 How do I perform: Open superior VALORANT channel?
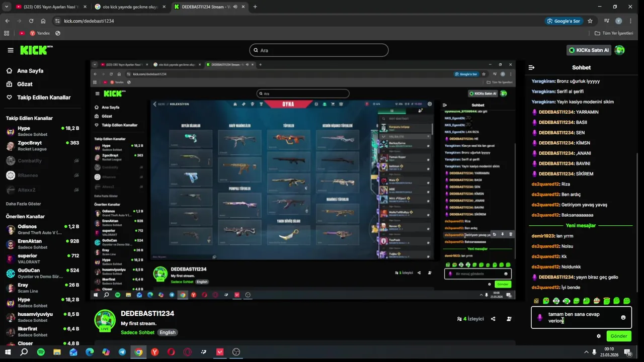point(43,259)
